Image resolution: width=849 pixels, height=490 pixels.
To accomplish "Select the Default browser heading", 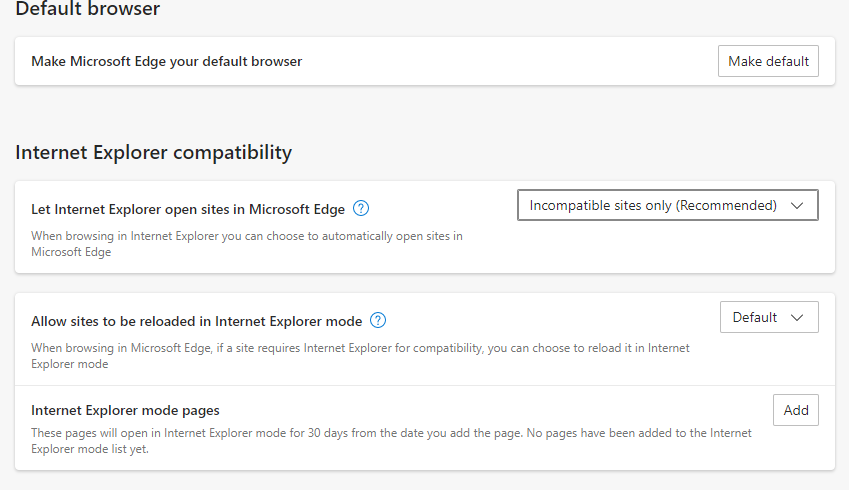I will (x=88, y=9).
